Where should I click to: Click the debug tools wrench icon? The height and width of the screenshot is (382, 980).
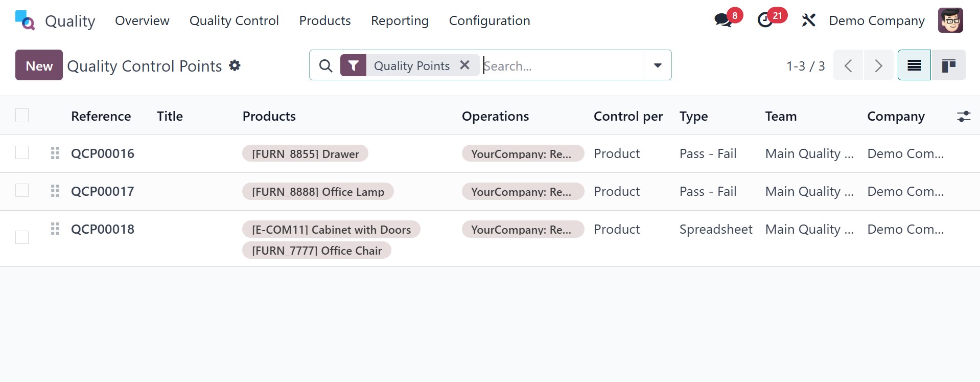[x=808, y=20]
